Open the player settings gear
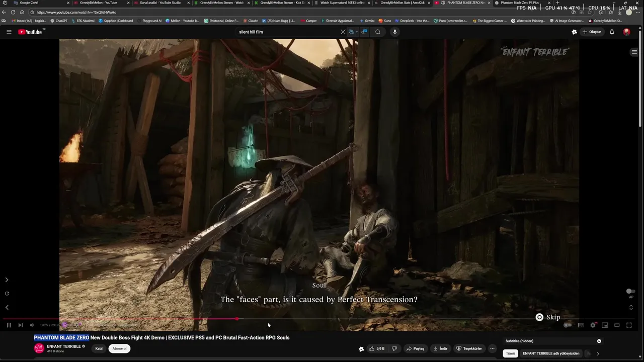This screenshot has width=644, height=362. 593,325
